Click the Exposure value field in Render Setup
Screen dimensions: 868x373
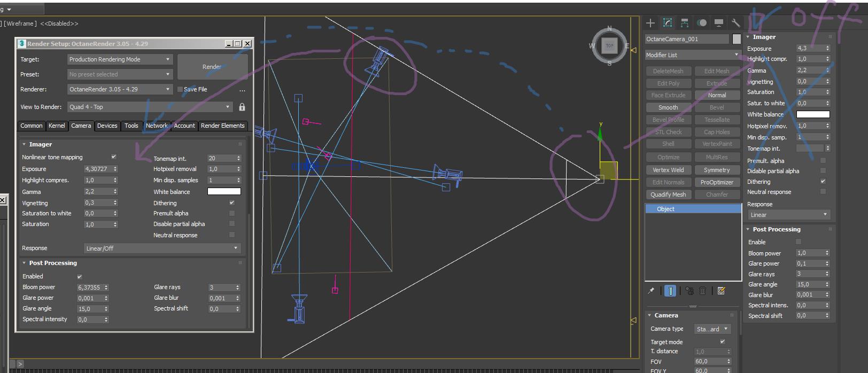pos(98,169)
